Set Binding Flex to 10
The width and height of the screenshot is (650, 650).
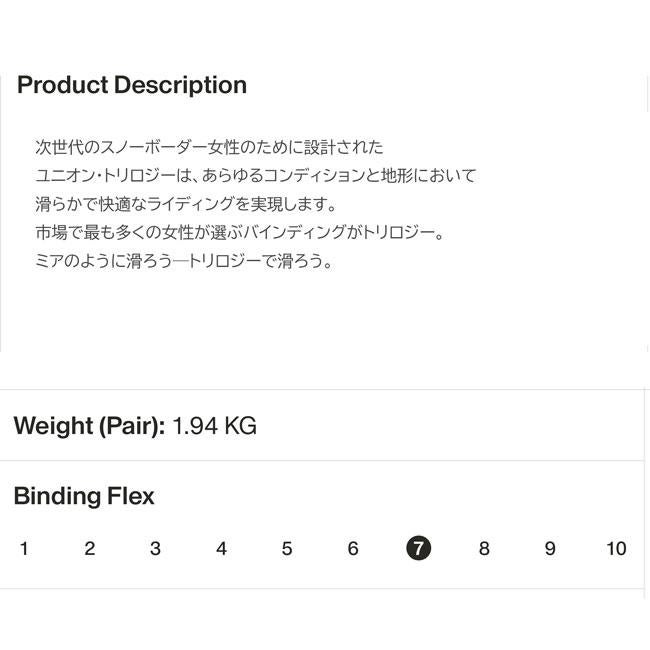click(616, 548)
